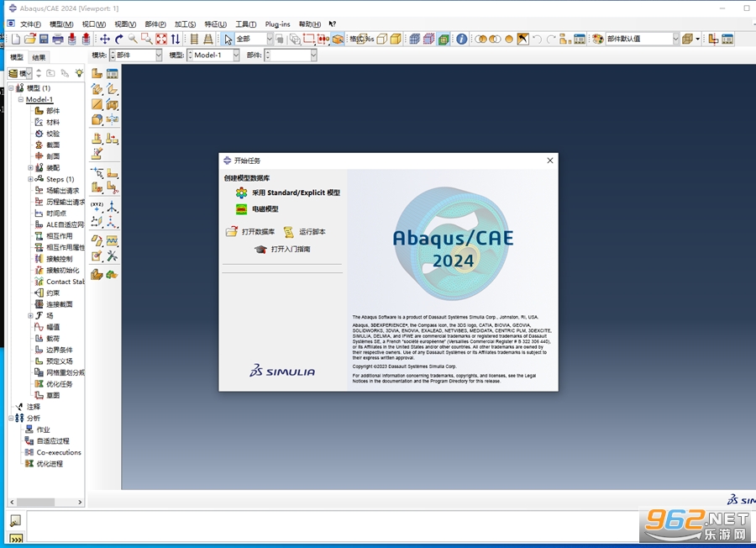The width and height of the screenshot is (756, 548).
Task: Click the Remove Selected overlapping circles icon
Action: (495, 39)
